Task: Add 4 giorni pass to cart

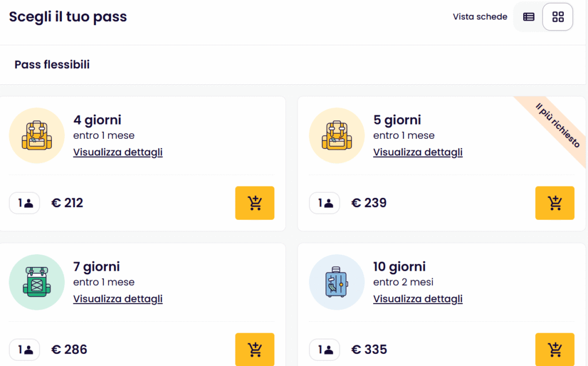Action: [x=254, y=203]
